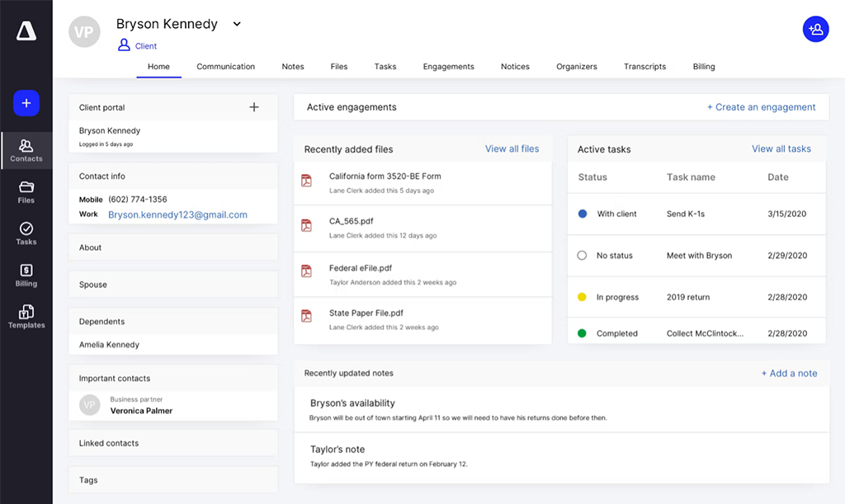Open the dropdown next to Bryson Kennedy's name
Screen dimensions: 845x504
[237, 24]
